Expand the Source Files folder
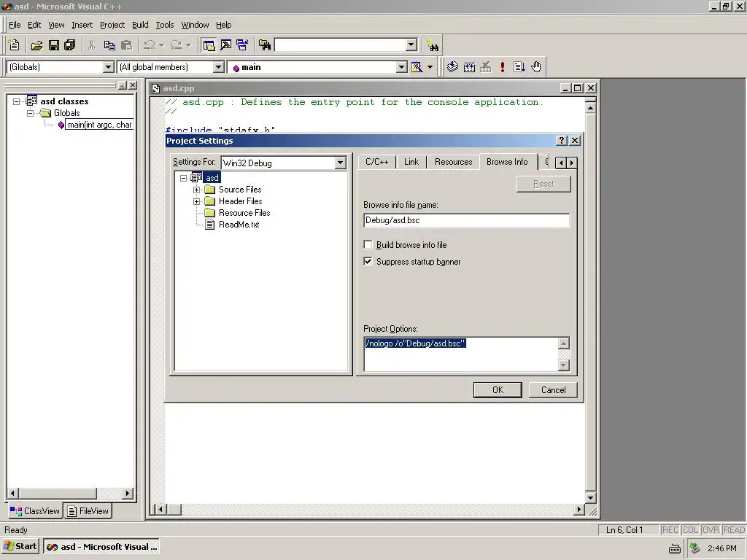Image resolution: width=747 pixels, height=560 pixels. tap(196, 190)
